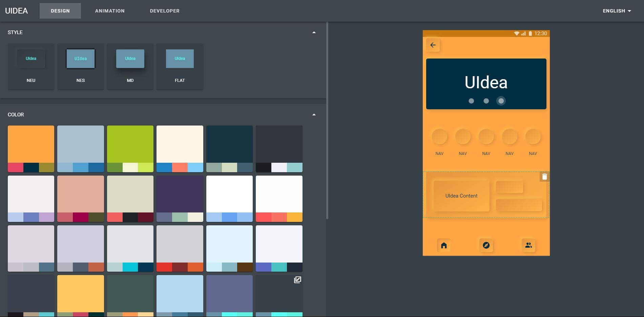This screenshot has height=317, width=644.
Task: Activate the FLAT style option
Action: [x=180, y=66]
